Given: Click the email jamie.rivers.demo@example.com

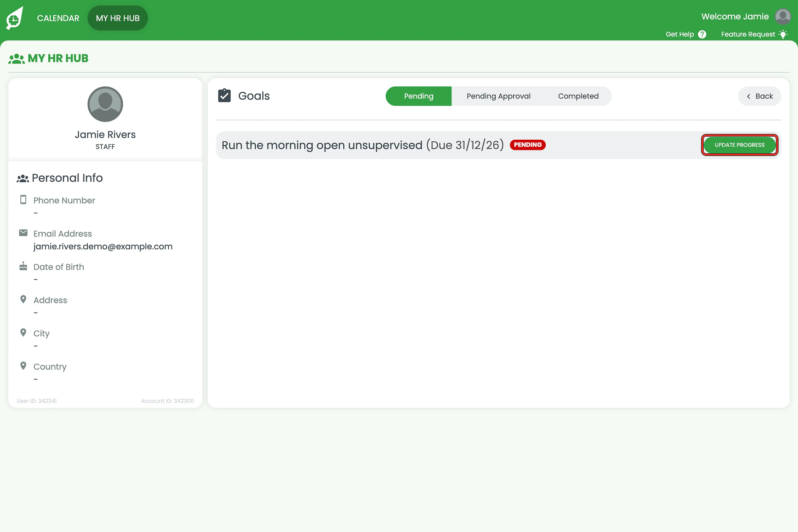Looking at the screenshot, I should coord(103,246).
